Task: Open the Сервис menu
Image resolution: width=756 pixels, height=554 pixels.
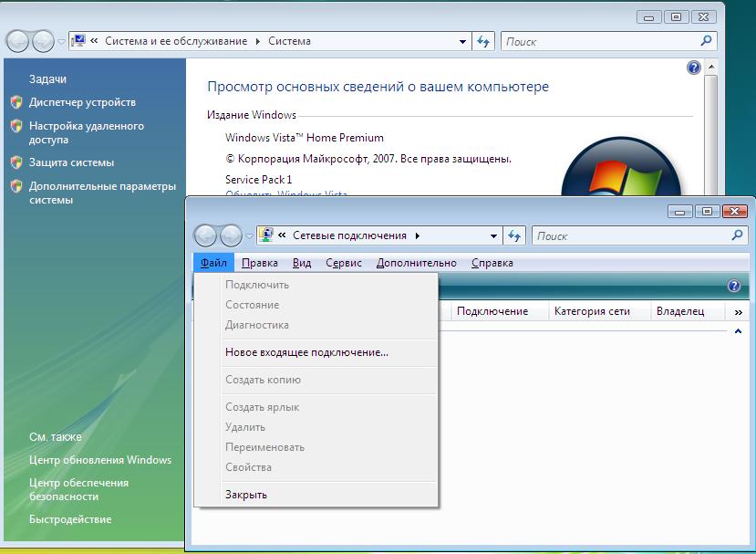Action: coord(343,263)
